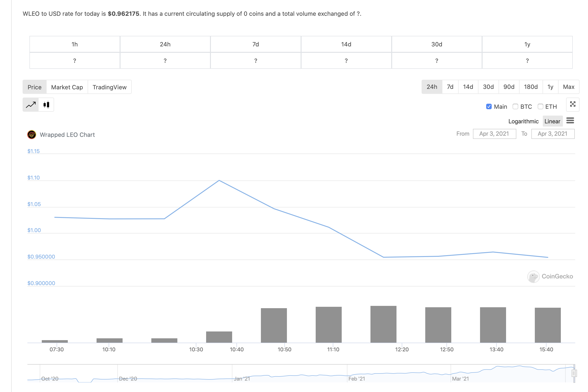Enable the BTC comparison checkbox
Viewport: 588px width, 392px height.
(x=515, y=107)
